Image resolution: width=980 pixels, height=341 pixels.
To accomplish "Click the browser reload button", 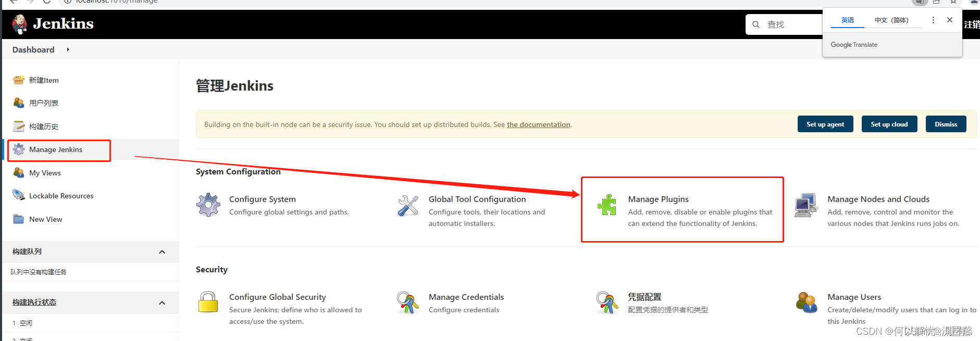I will 47,2.
